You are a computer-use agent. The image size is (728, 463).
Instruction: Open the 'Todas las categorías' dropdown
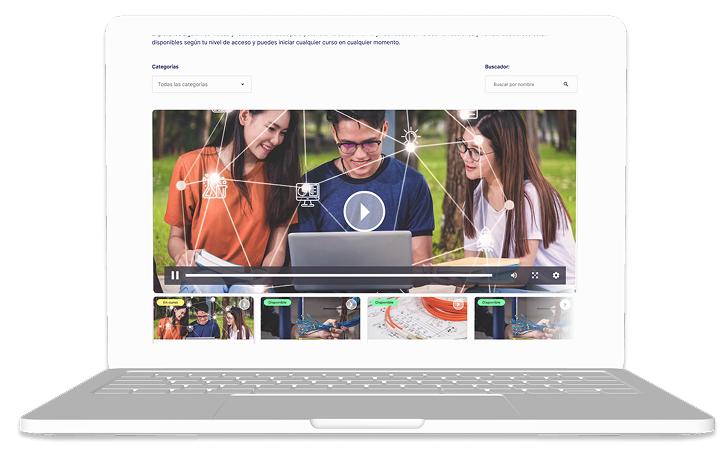pos(201,84)
